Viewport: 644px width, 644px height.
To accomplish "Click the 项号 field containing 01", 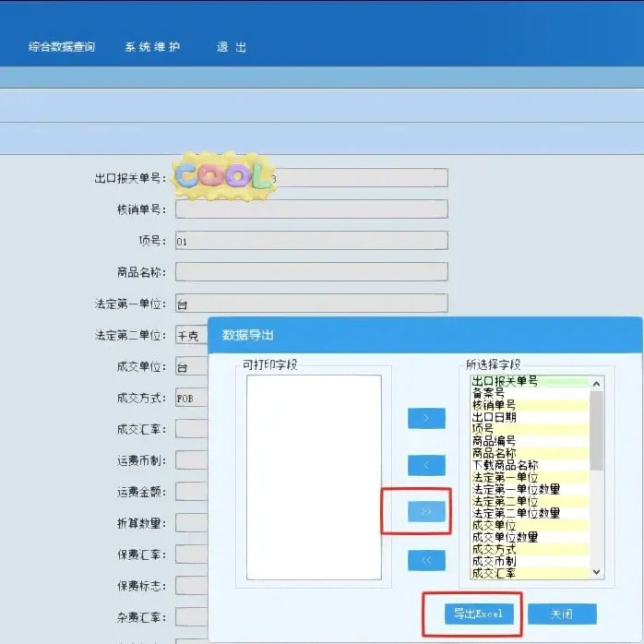I will (311, 240).
